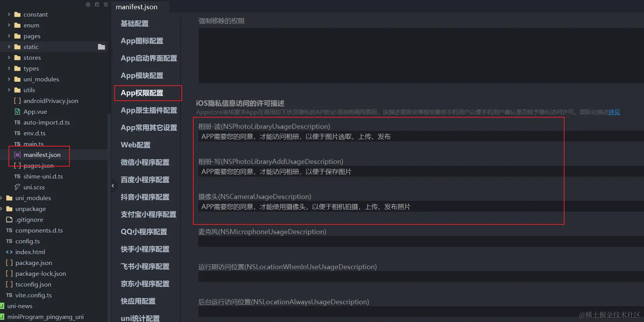This screenshot has width=644, height=322.
Task: Click the NSLocationWhenInUseUsageDescription field
Action: coord(421,277)
